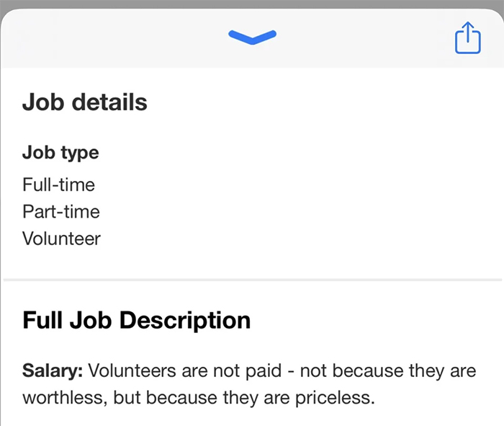
Task: Select the "Job type" label
Action: (60, 153)
